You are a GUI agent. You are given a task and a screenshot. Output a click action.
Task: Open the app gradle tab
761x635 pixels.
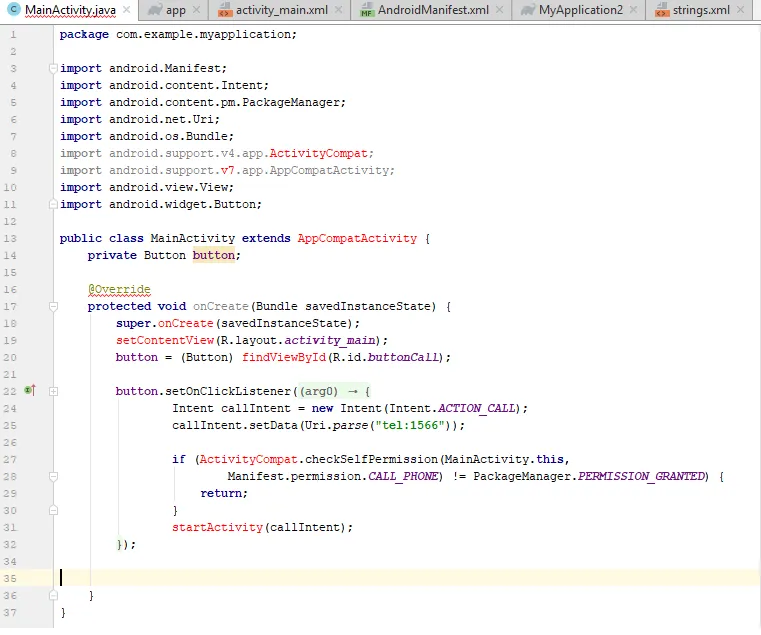(175, 10)
